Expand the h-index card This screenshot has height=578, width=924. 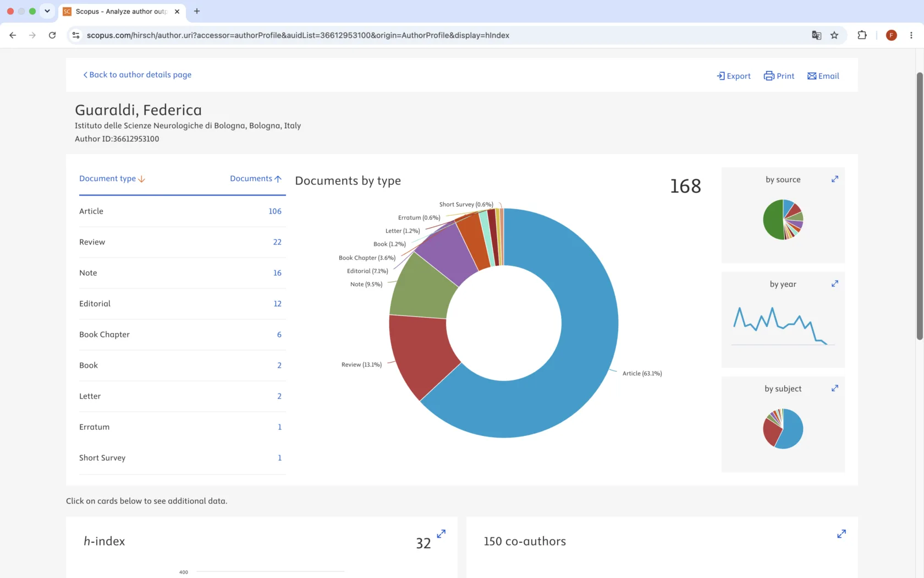(x=441, y=534)
